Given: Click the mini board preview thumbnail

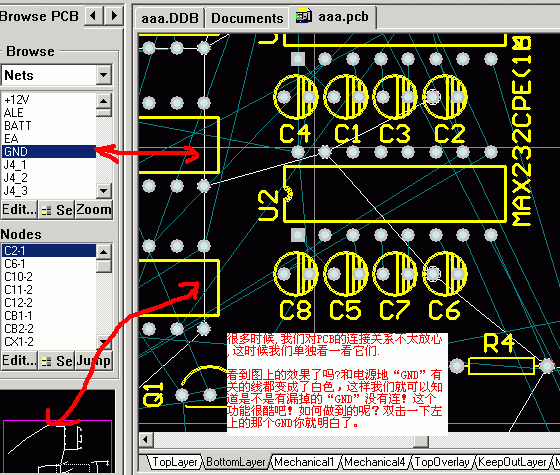Looking at the screenshot, I should (x=58, y=446).
